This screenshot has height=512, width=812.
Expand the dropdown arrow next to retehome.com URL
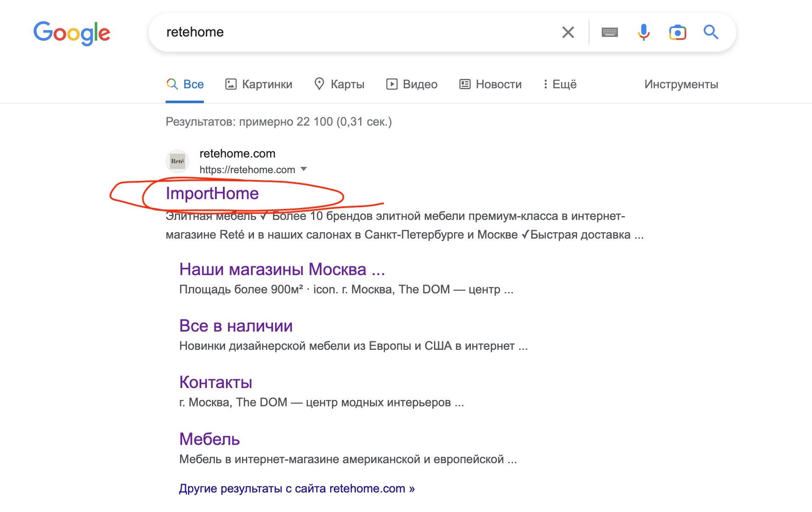[304, 169]
